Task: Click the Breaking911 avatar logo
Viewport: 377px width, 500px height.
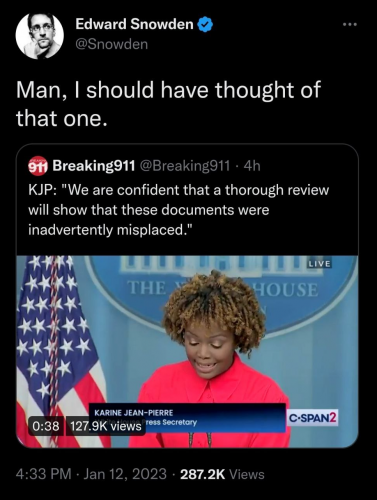Action: (38, 165)
